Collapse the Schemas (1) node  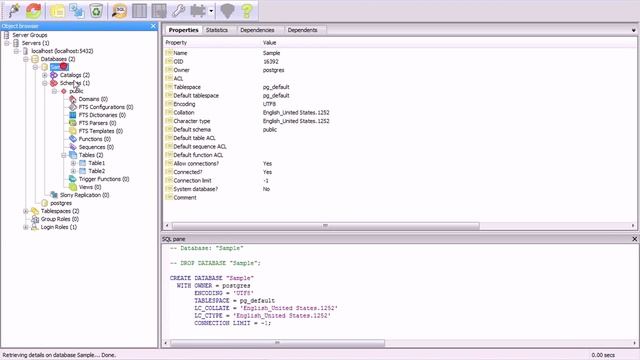point(45,83)
